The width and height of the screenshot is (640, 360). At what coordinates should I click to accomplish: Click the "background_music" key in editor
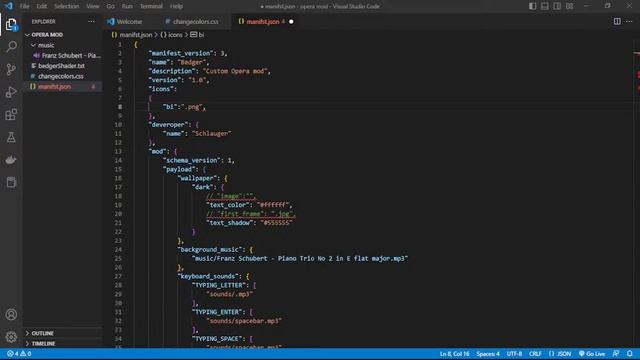[x=211, y=249]
